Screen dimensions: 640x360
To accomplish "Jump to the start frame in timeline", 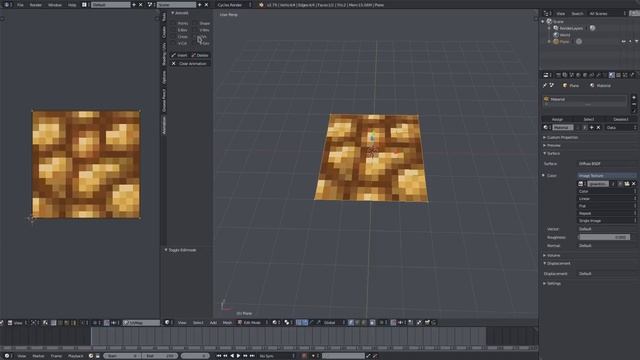I will (218, 356).
